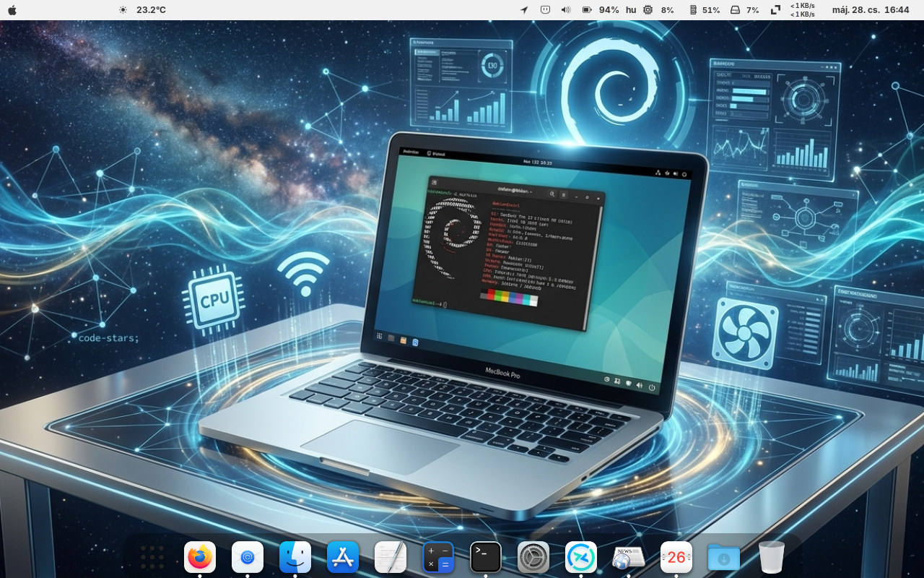924x578 pixels.
Task: Click the sun weather icon in the top bar
Action: pos(123,10)
